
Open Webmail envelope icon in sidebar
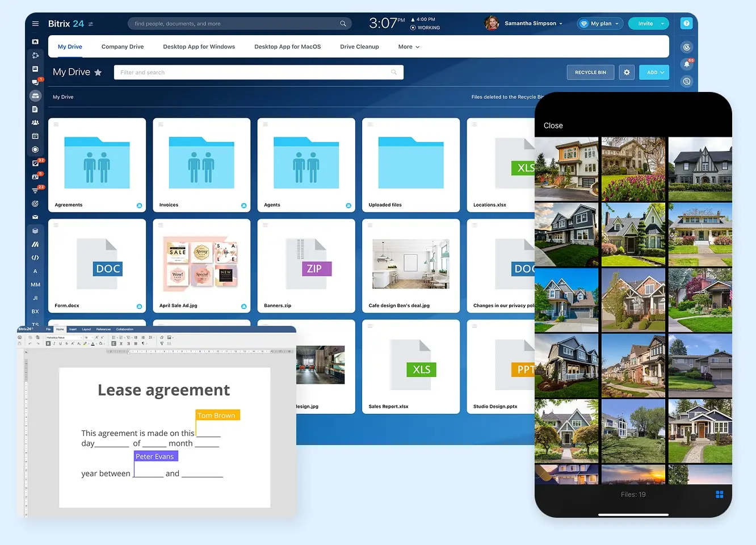pos(35,217)
